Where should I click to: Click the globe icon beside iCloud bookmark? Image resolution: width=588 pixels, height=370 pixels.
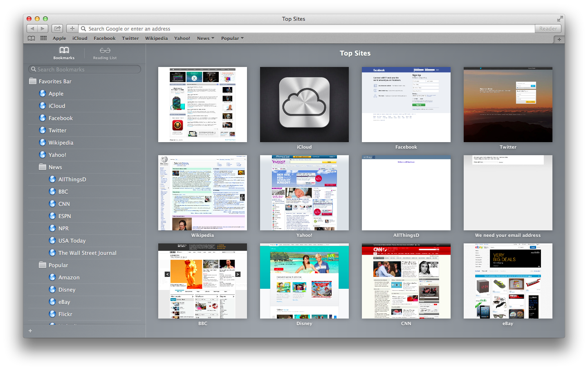tap(43, 106)
